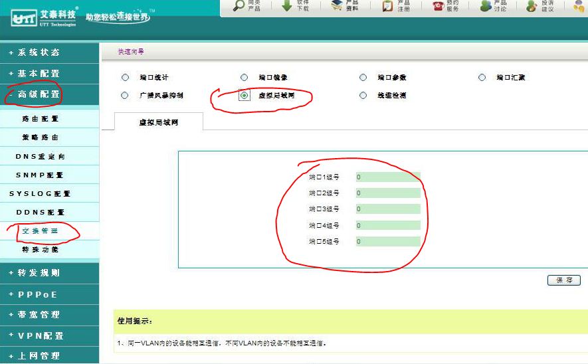
Task: Select the 端口参数 radio button
Action: pos(363,77)
